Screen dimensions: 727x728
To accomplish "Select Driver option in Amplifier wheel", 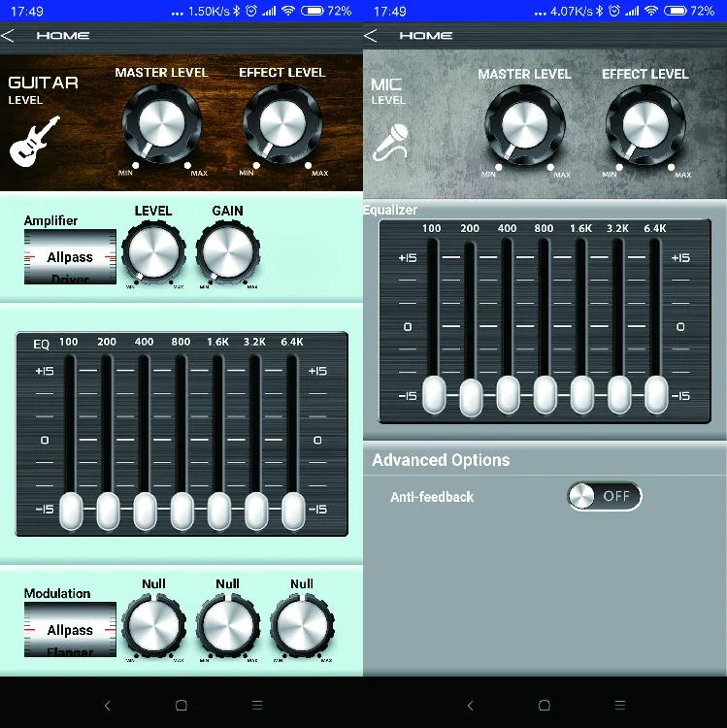I will pos(70,279).
